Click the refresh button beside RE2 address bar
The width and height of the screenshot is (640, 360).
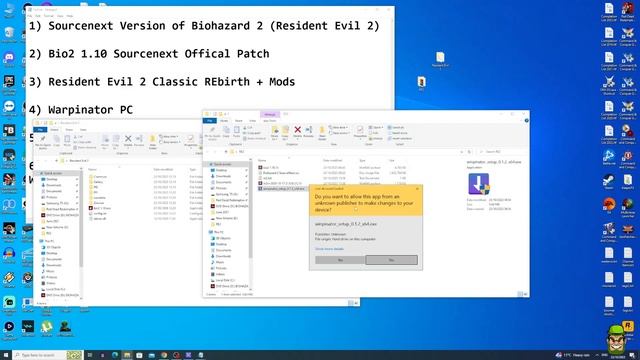pyautogui.click(x=469, y=152)
